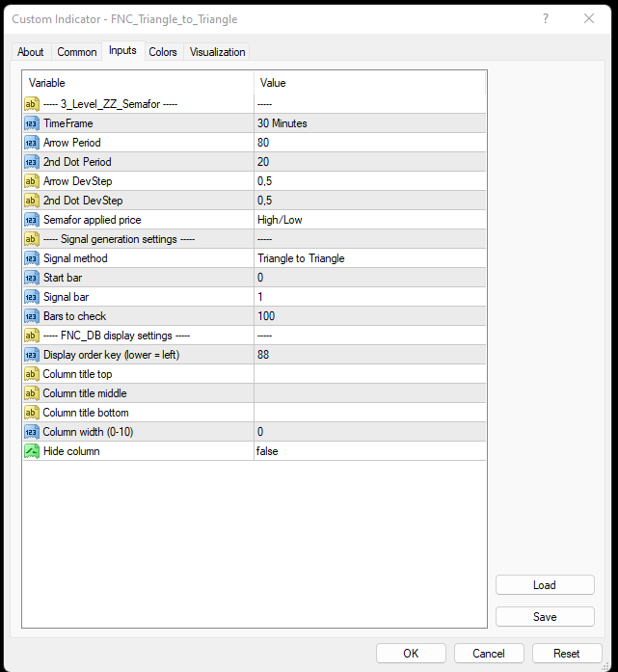Click the icon beside FNC_DB display settings
618x672 pixels.
pos(32,336)
